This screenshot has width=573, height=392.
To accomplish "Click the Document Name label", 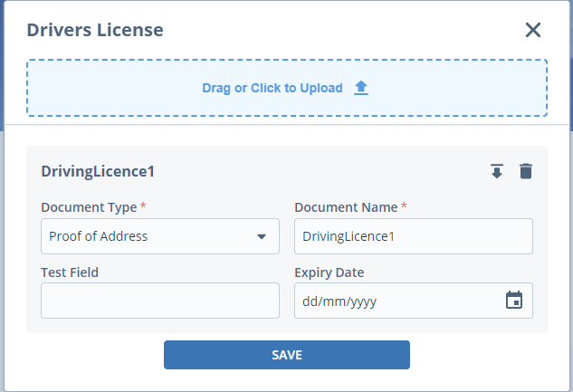I will [346, 207].
